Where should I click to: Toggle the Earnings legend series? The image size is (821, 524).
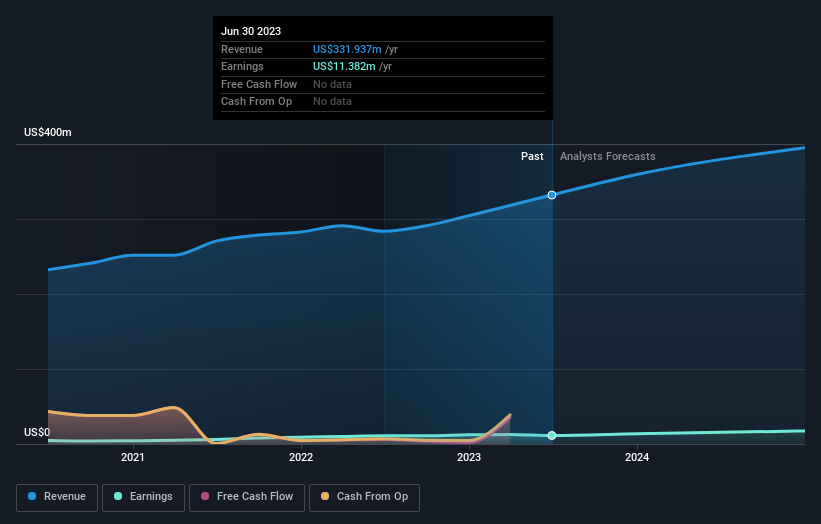[143, 497]
